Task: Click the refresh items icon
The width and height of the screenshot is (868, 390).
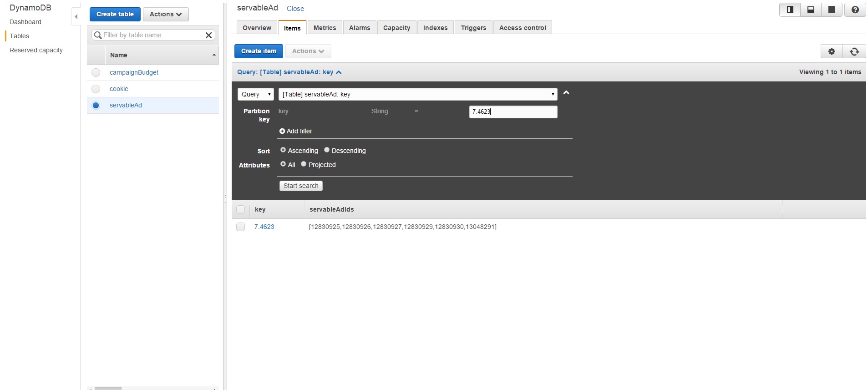Action: 854,51
